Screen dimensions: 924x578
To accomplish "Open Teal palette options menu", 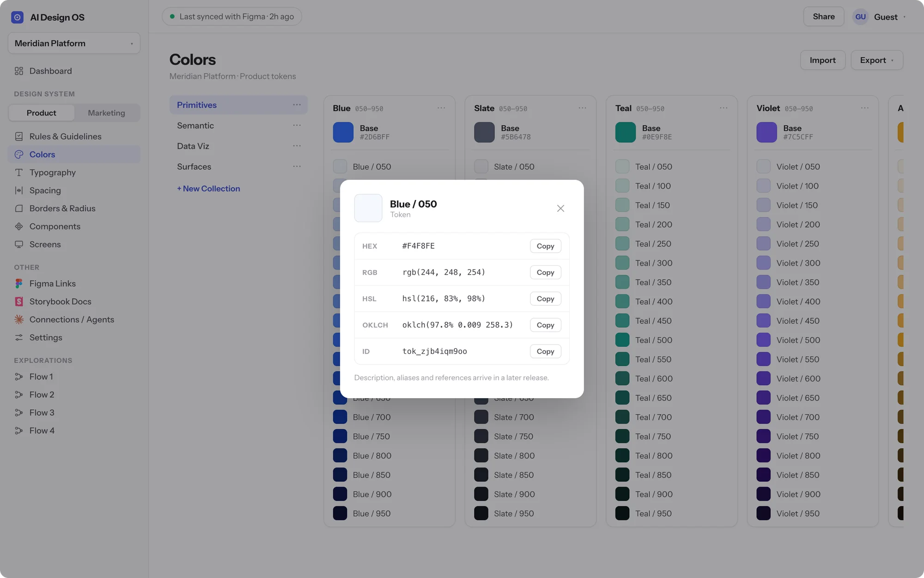I will tap(723, 108).
